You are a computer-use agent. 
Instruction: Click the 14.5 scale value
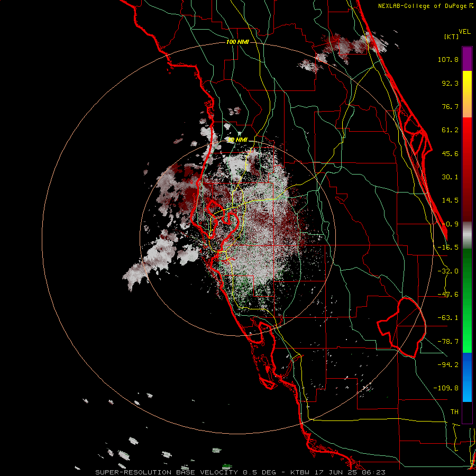pos(450,200)
